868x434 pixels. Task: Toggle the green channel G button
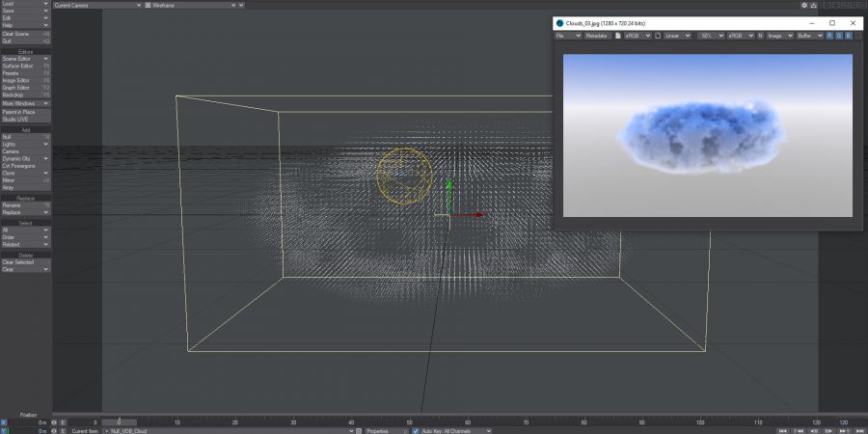pyautogui.click(x=839, y=36)
